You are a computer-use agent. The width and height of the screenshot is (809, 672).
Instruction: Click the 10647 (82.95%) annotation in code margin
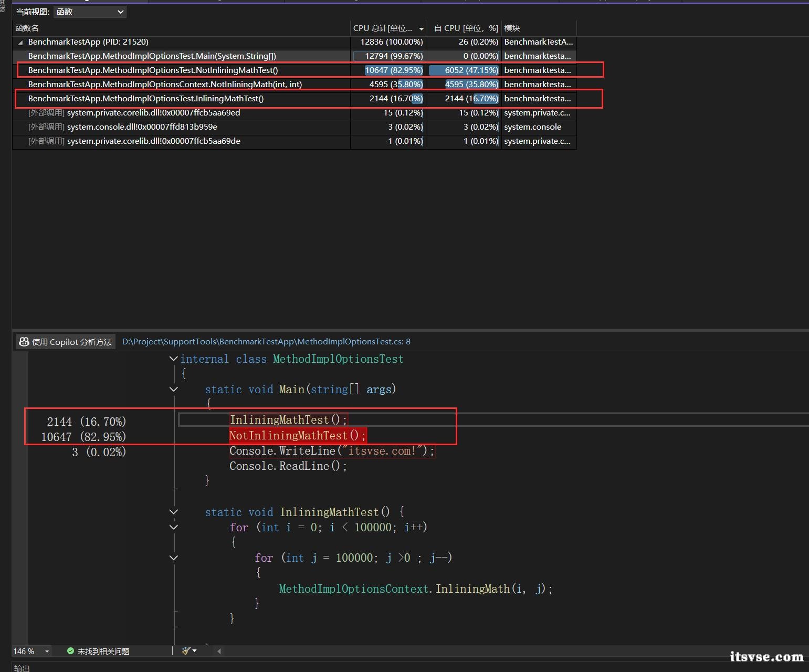click(83, 437)
